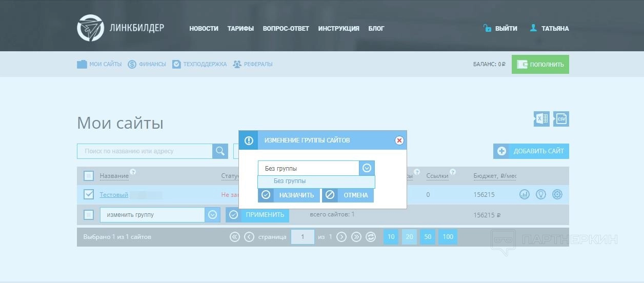This screenshot has width=644, height=283.
Task: Open Инструкция menu item
Action: pos(338,29)
